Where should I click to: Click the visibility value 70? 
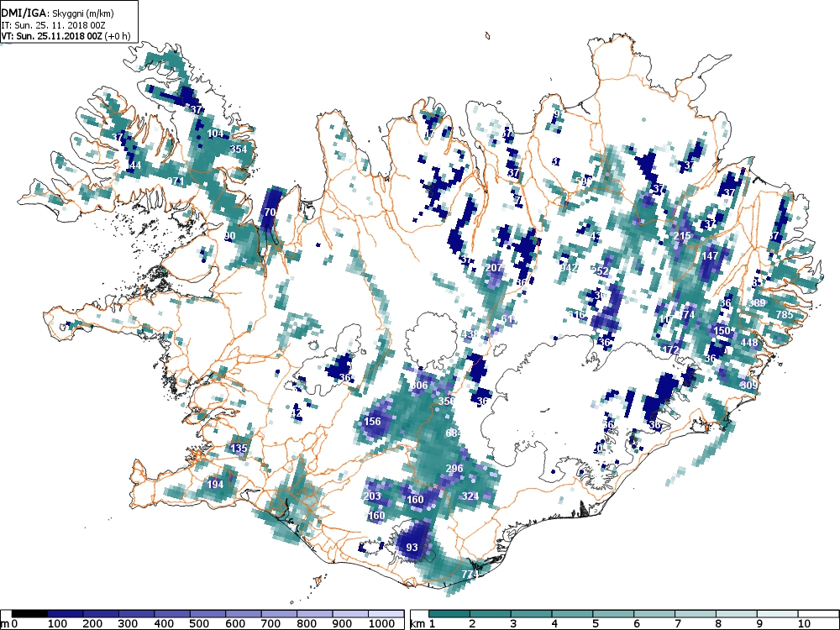[x=270, y=213]
